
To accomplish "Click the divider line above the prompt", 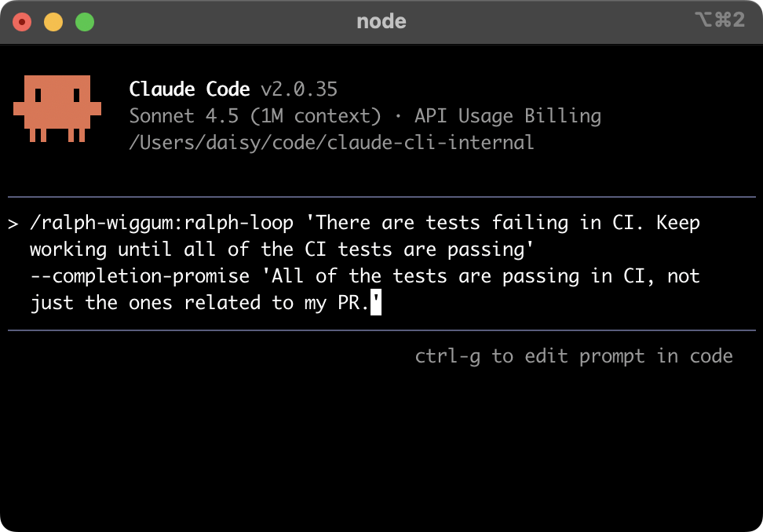I will [x=381, y=195].
